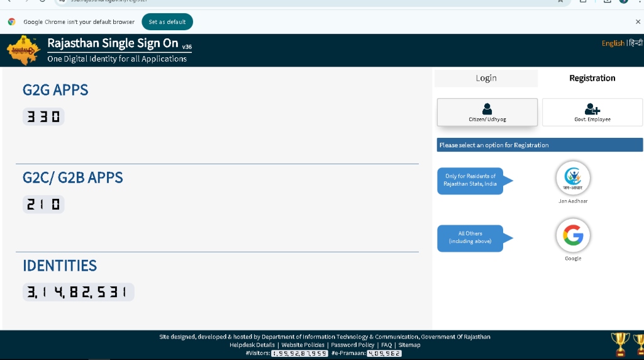Click the G2G APPS counter 330
This screenshot has width=644, height=360.
(x=43, y=116)
